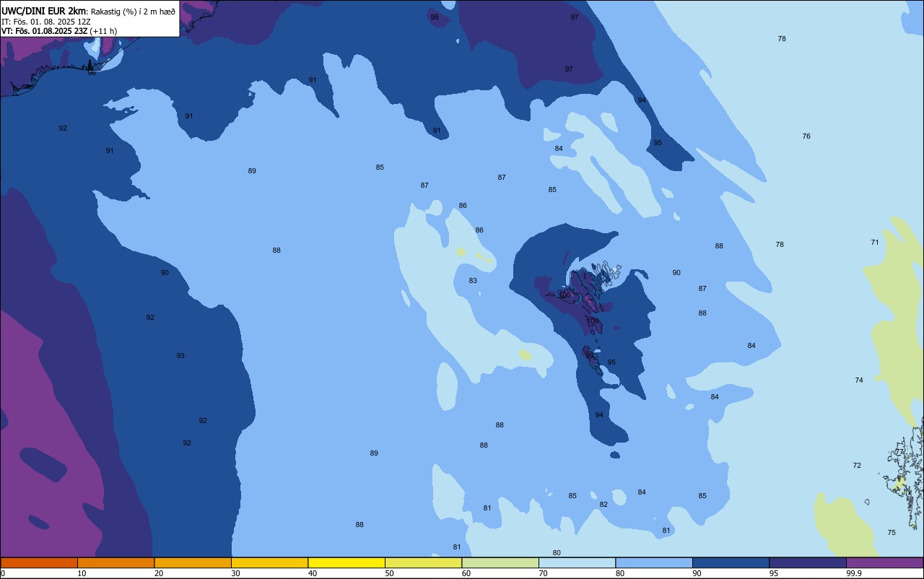Click the purple legend swatch above 99.9
The width and height of the screenshot is (924, 579).
click(884, 562)
